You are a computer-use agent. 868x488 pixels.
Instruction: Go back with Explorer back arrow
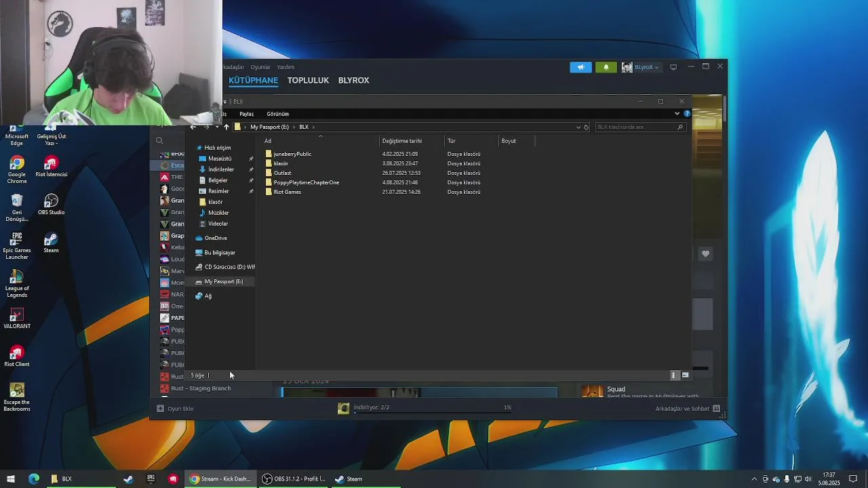click(x=193, y=127)
